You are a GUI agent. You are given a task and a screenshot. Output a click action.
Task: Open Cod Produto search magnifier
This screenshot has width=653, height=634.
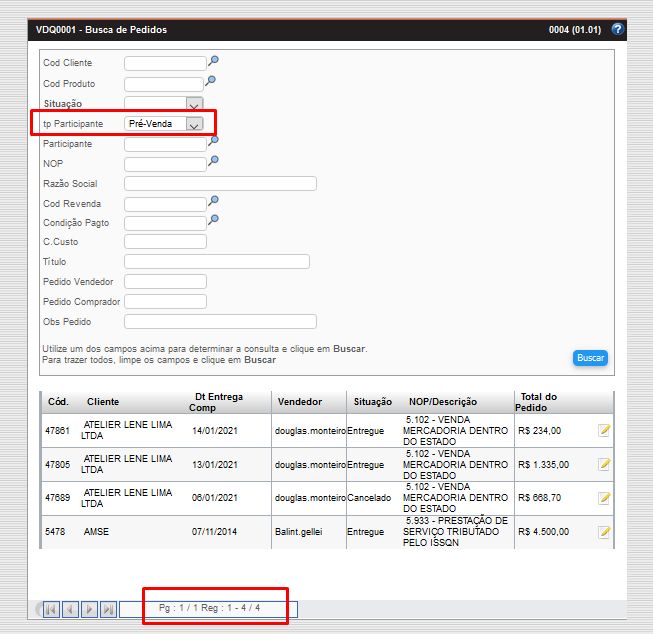[x=211, y=81]
